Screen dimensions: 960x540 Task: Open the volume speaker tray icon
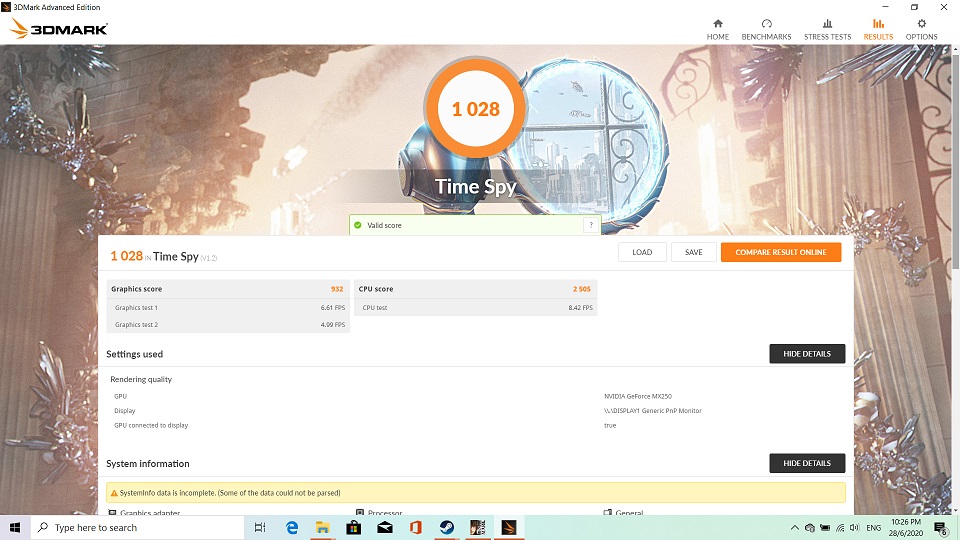(855, 528)
